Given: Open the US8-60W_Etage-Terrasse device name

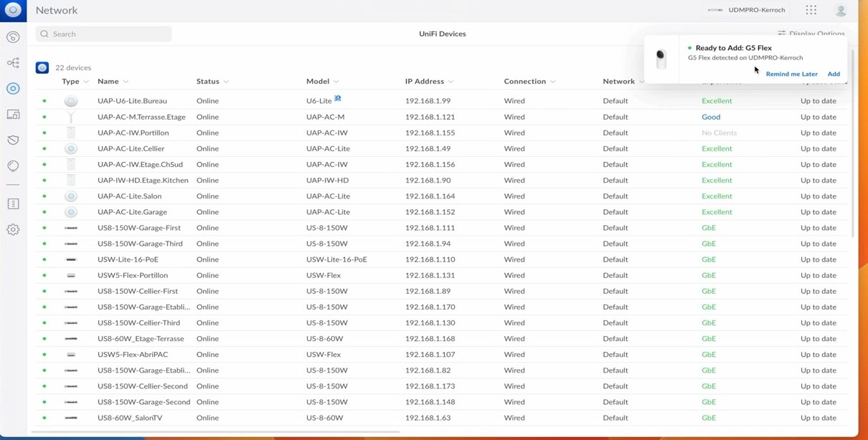Looking at the screenshot, I should (x=141, y=338).
